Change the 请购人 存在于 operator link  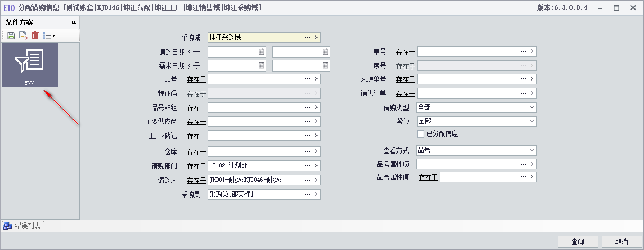(x=196, y=181)
